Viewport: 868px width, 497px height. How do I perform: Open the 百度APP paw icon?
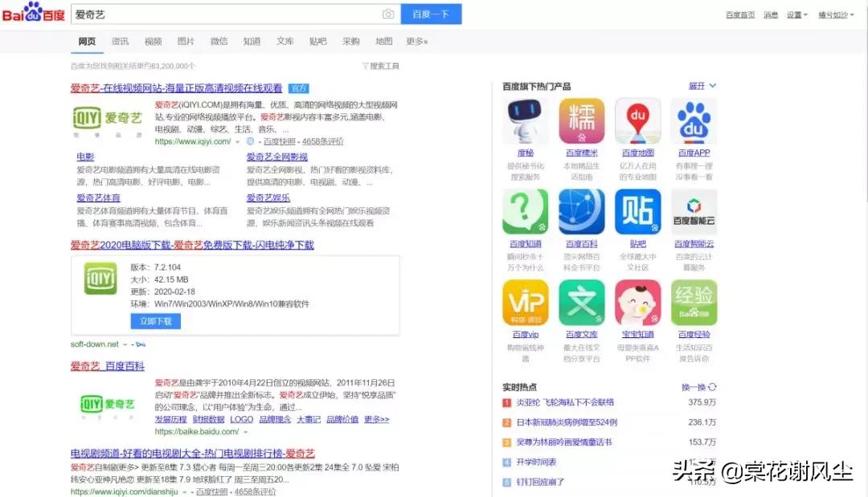point(693,121)
